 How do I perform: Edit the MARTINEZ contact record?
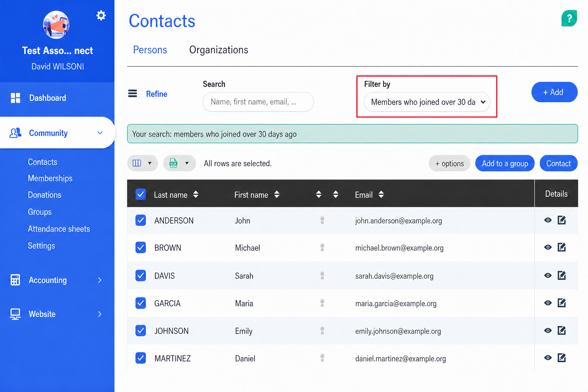coord(562,358)
